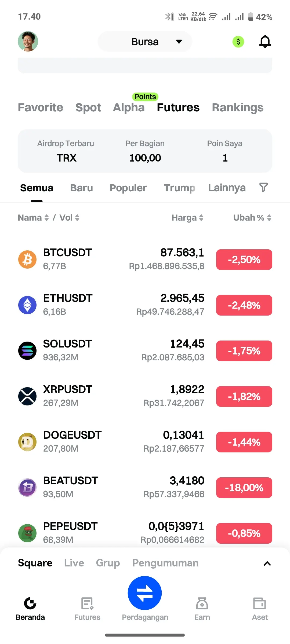Tap the BEATUSDT -18,00% change badge
Viewport: 290px width, 644px height.
[244, 488]
